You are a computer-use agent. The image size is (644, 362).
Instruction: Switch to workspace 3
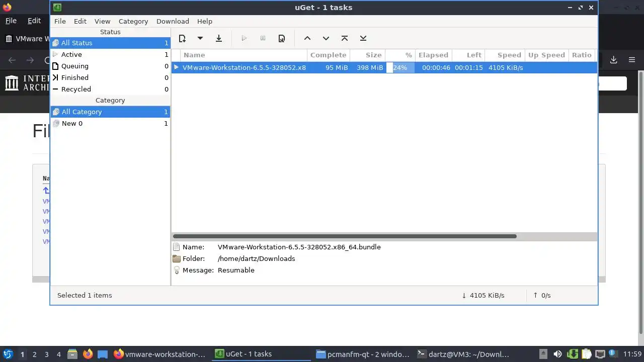coord(47,354)
